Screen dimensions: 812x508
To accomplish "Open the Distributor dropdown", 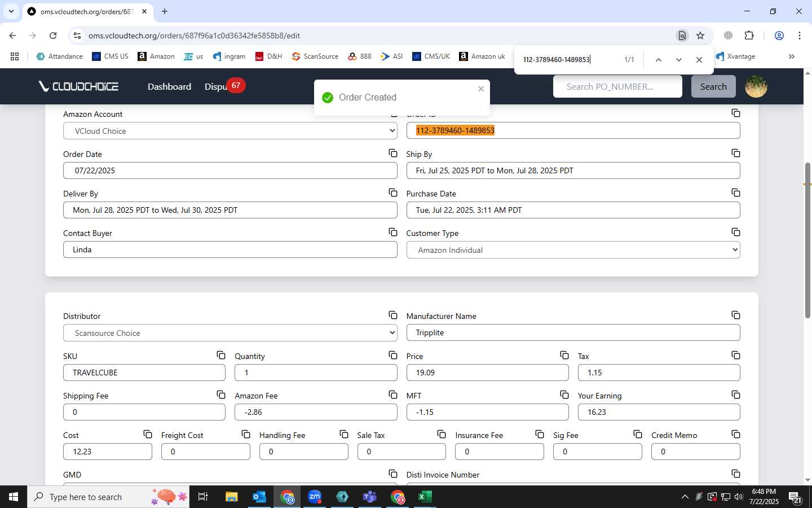I will pos(230,333).
